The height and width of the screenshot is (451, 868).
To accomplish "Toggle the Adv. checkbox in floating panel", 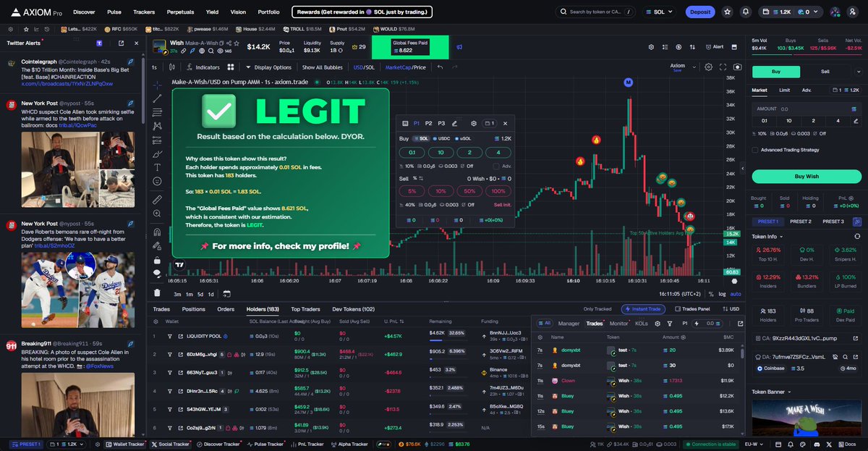I will (496, 166).
